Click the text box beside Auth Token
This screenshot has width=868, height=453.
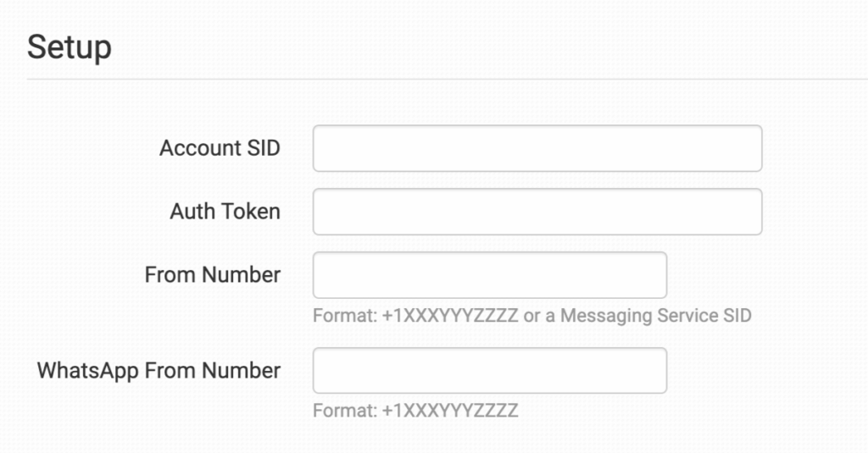[537, 212]
